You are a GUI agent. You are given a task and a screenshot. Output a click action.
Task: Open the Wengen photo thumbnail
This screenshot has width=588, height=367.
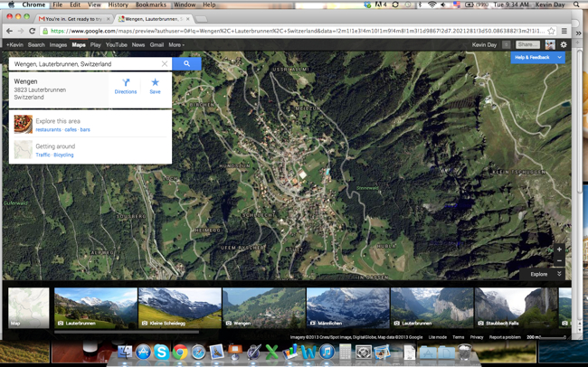(x=263, y=308)
